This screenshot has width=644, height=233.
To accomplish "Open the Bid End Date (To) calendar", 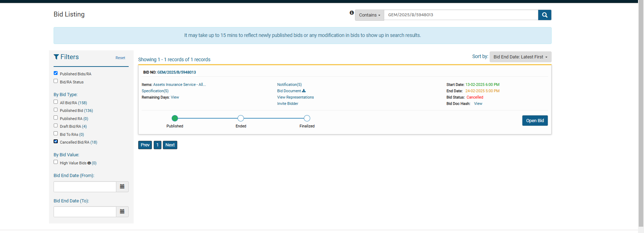I will click(x=122, y=212).
